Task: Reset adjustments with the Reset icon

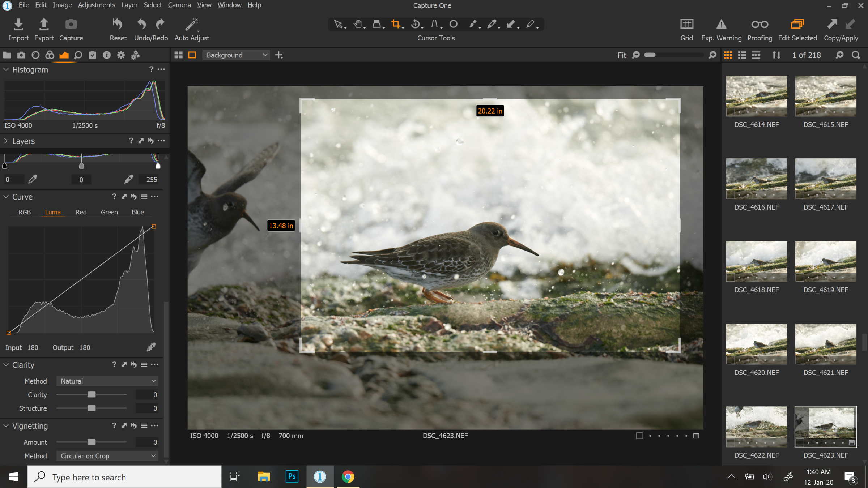Action: [x=118, y=24]
